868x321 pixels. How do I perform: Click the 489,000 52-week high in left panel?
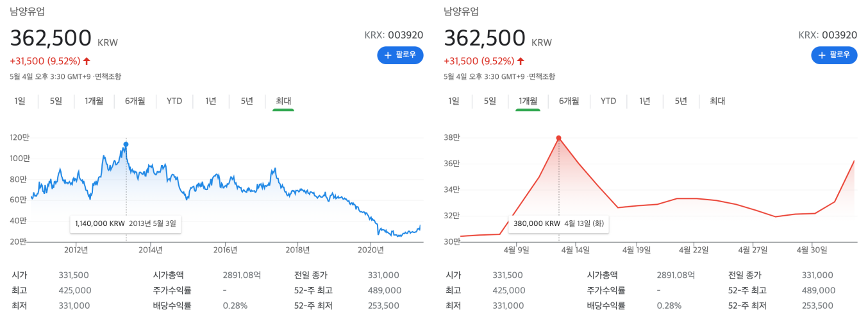pyautogui.click(x=385, y=290)
